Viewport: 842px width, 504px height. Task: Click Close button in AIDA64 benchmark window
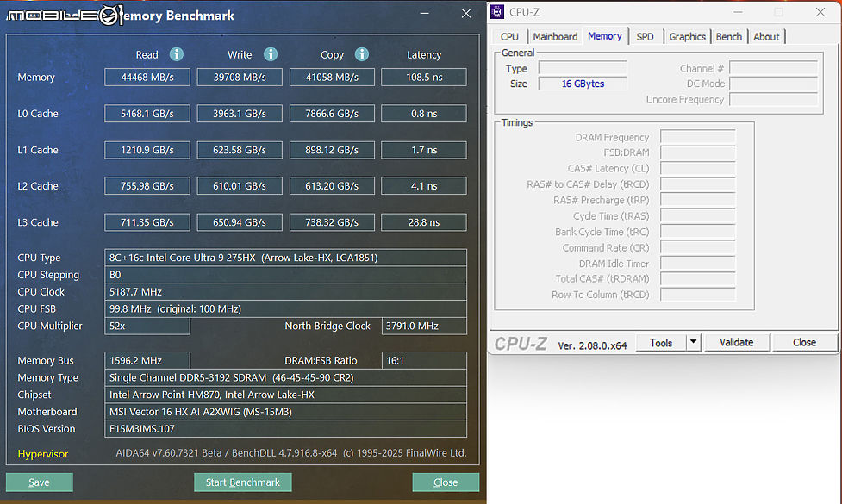click(446, 482)
